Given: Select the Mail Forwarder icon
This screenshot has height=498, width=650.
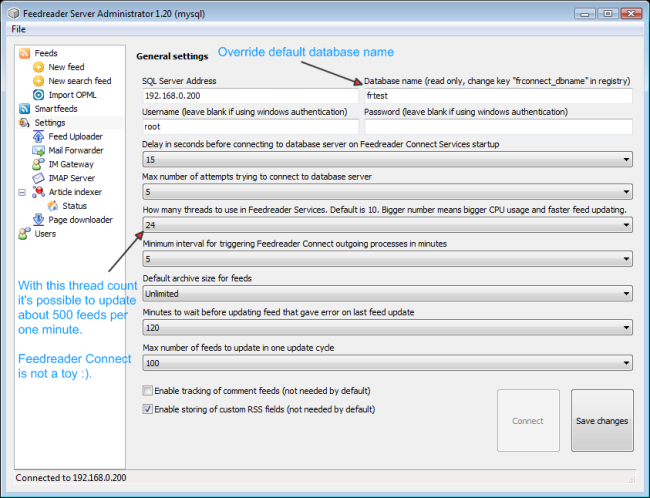Looking at the screenshot, I should click(39, 151).
